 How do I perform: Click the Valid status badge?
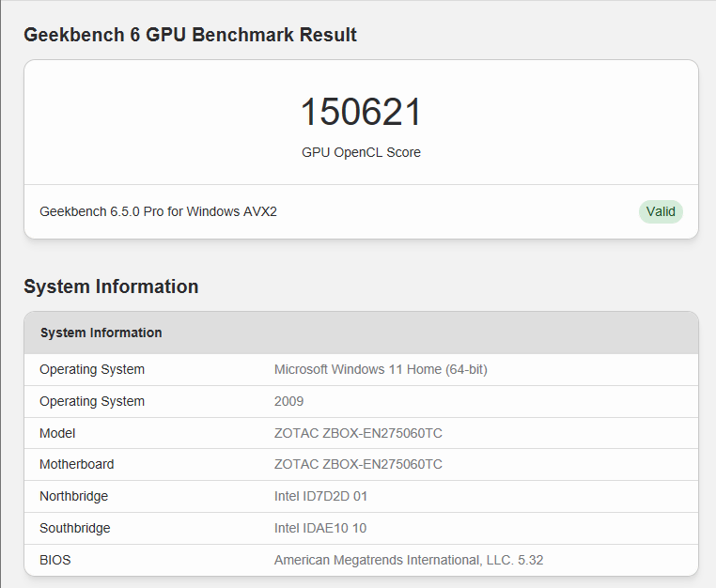click(x=660, y=211)
